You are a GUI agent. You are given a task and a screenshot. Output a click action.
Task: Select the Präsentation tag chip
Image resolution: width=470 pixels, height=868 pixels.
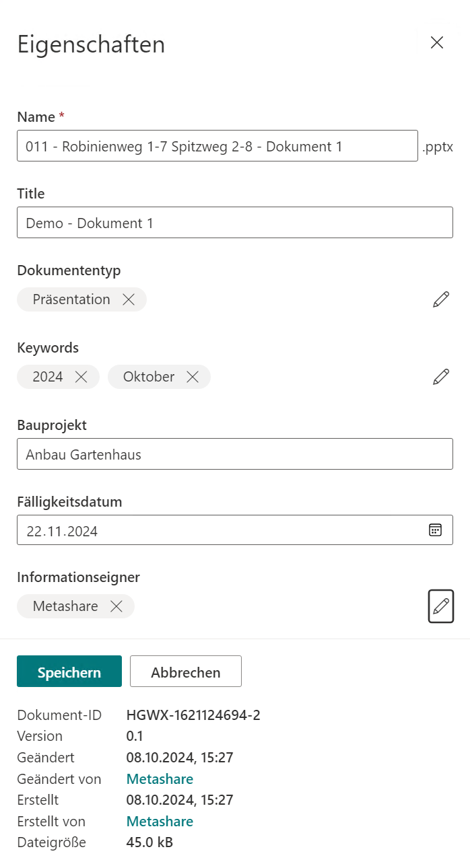click(x=71, y=299)
